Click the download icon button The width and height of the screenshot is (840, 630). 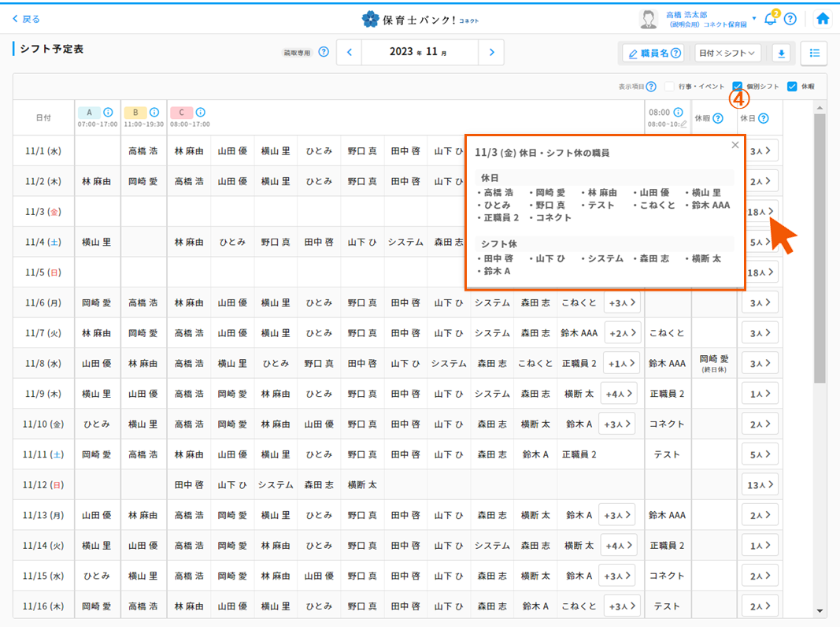point(782,54)
